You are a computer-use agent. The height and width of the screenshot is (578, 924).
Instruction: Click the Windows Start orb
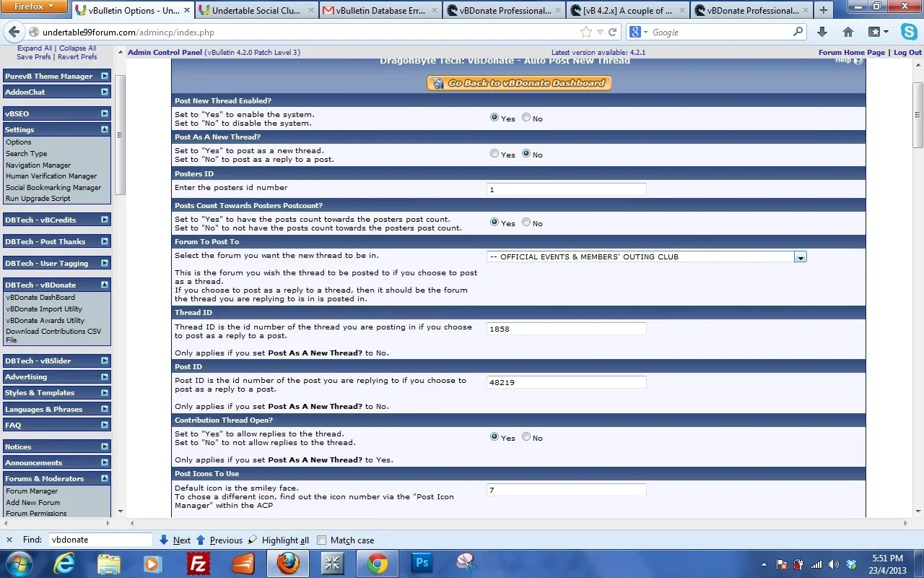[x=19, y=563]
